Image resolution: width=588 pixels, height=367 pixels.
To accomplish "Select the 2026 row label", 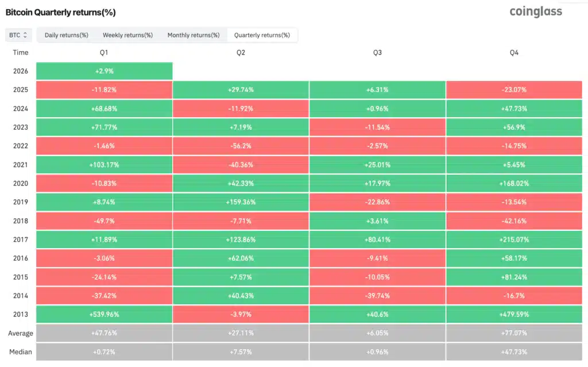I will tap(20, 71).
